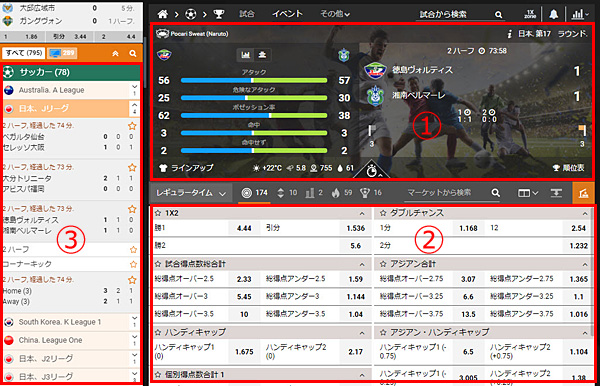Favorite the コーナーキック row star
Viewport: 600px width, 386px height.
tap(133, 264)
